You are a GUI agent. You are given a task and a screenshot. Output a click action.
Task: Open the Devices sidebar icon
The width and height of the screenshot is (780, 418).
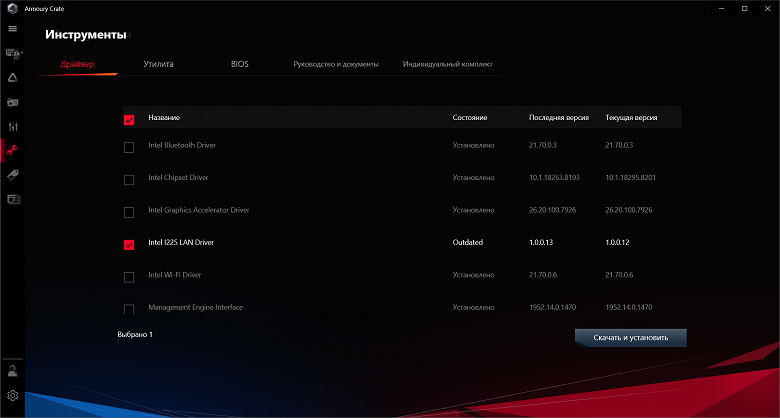[x=13, y=53]
